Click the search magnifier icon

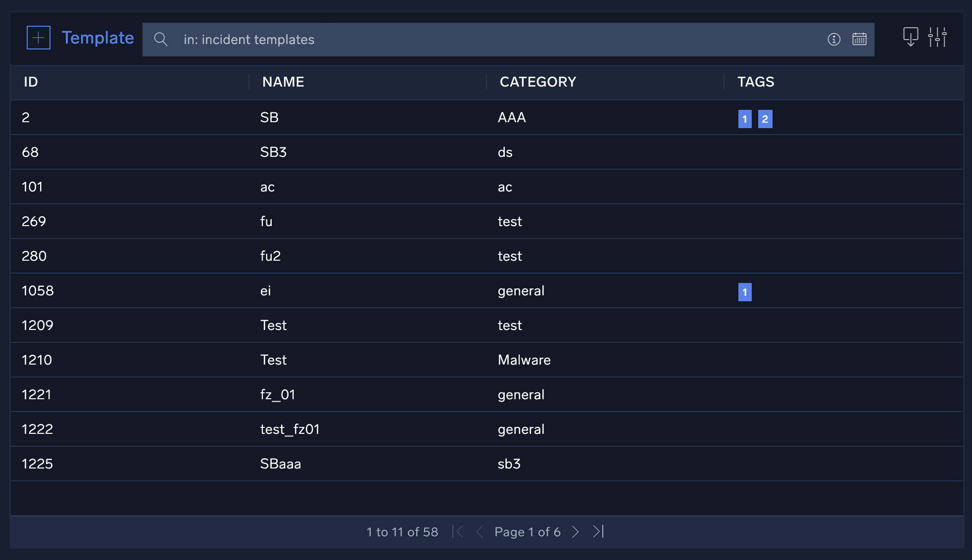[x=161, y=39]
